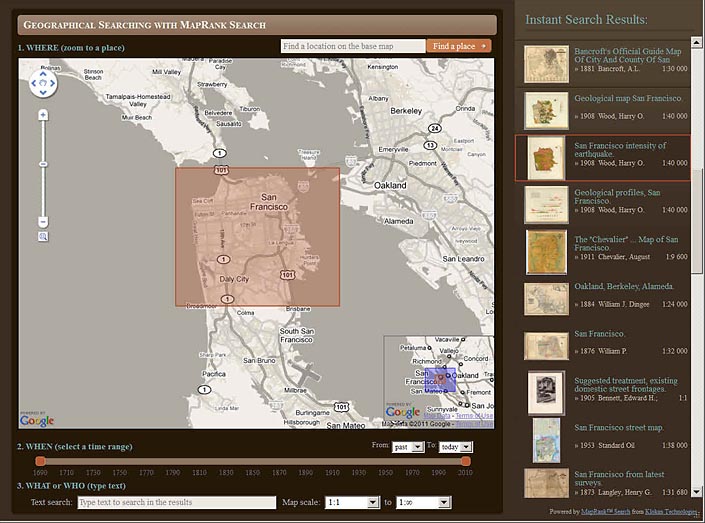The width and height of the screenshot is (705, 523).
Task: Open the Map scale 1:1 dropdown
Action: coord(352,502)
